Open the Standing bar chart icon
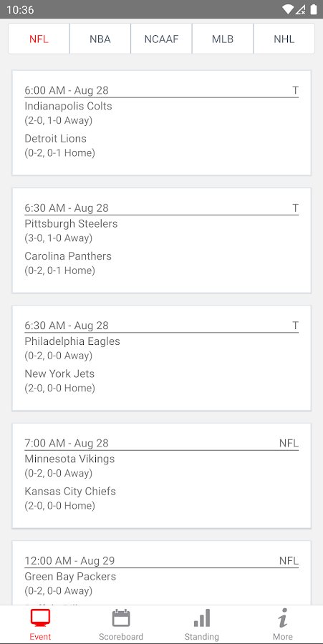Viewport: 323px width, 644px height. [x=202, y=618]
